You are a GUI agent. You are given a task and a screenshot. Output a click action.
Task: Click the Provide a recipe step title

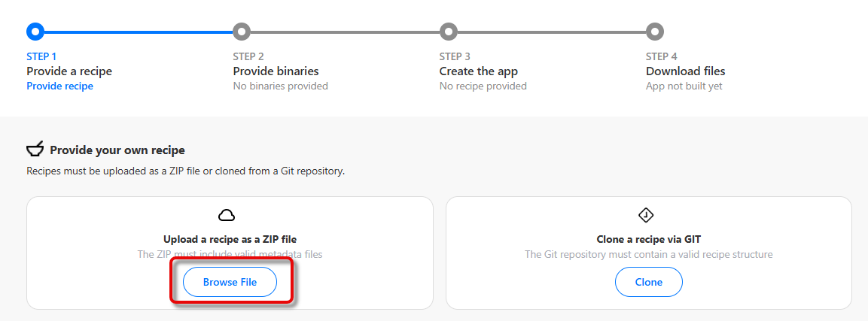69,71
